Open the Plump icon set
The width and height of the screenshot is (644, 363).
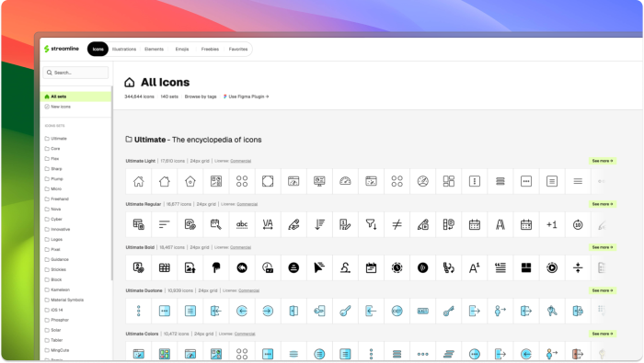pos(53,179)
